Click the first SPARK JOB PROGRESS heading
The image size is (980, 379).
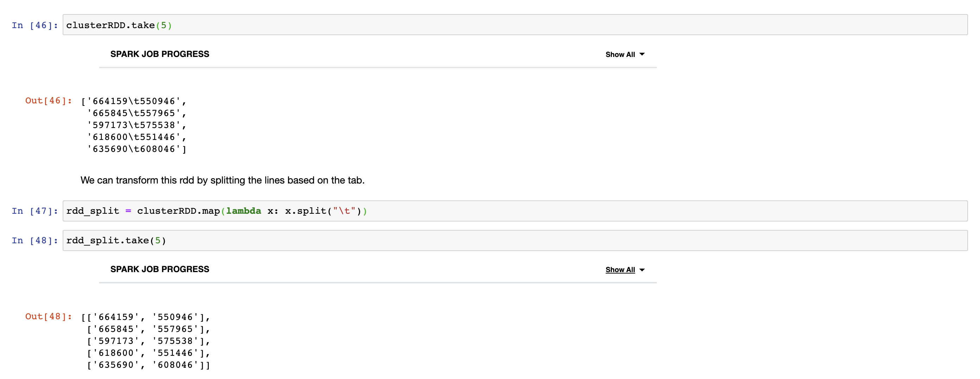coord(160,54)
